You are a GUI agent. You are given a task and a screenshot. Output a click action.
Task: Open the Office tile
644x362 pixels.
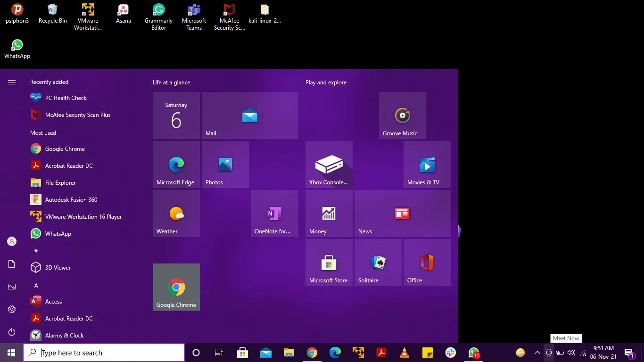click(x=427, y=263)
